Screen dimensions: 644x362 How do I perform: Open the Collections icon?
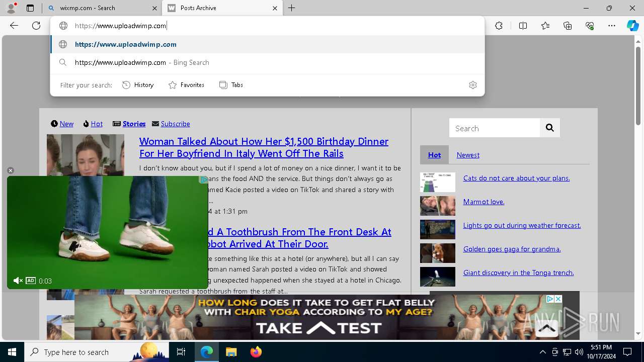coord(568,26)
